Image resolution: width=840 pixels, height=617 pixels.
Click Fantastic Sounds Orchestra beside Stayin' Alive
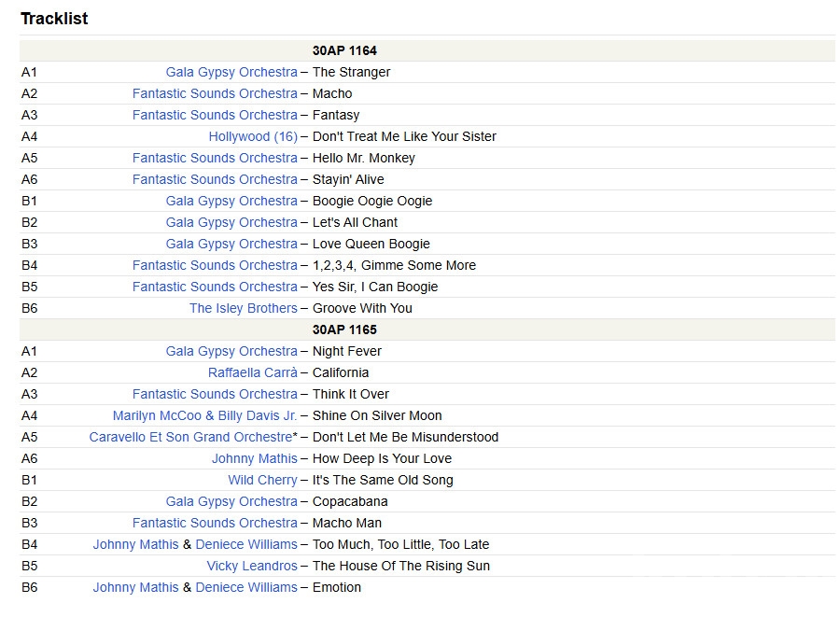click(x=215, y=179)
